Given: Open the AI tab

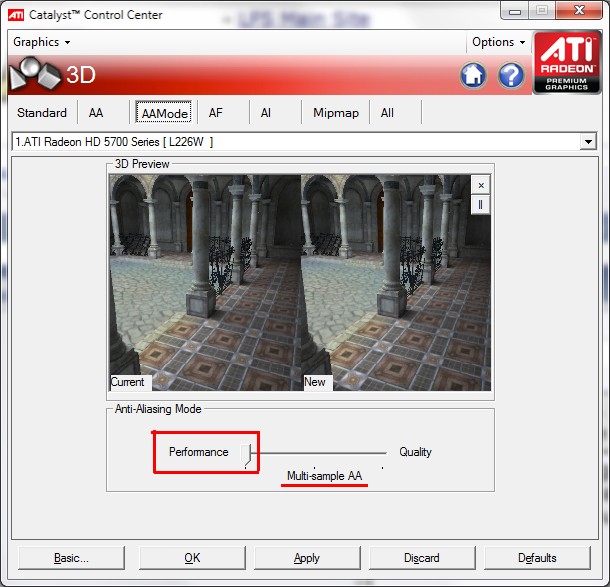Looking at the screenshot, I should 266,113.
